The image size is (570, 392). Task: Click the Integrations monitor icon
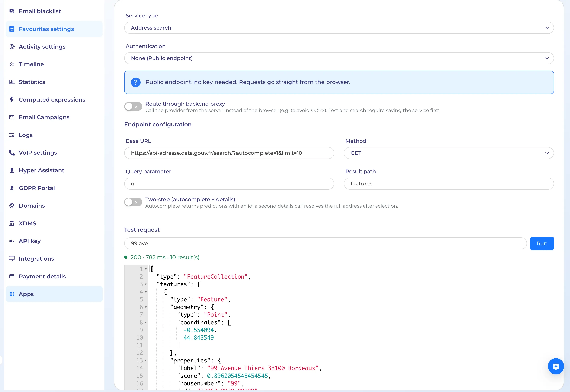coord(12,259)
